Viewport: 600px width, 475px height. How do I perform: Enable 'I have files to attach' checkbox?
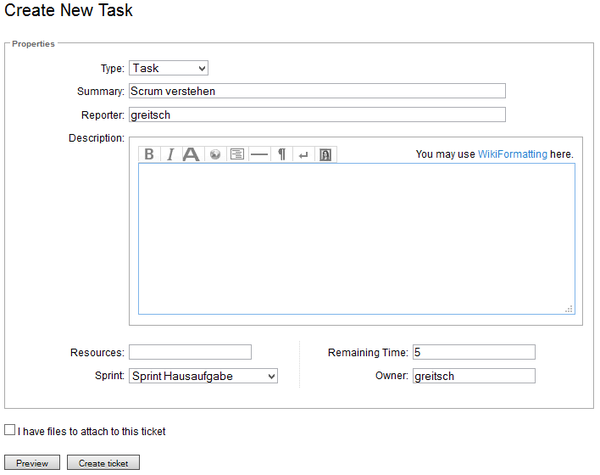click(x=10, y=430)
